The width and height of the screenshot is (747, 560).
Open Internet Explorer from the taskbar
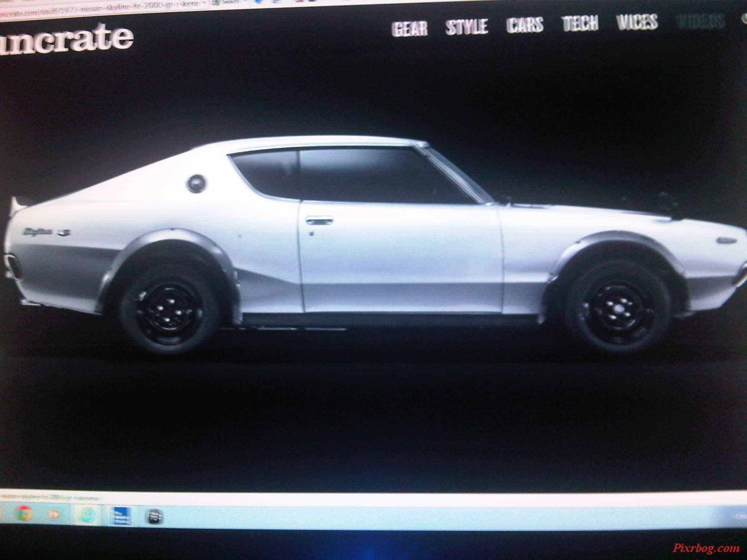point(88,516)
